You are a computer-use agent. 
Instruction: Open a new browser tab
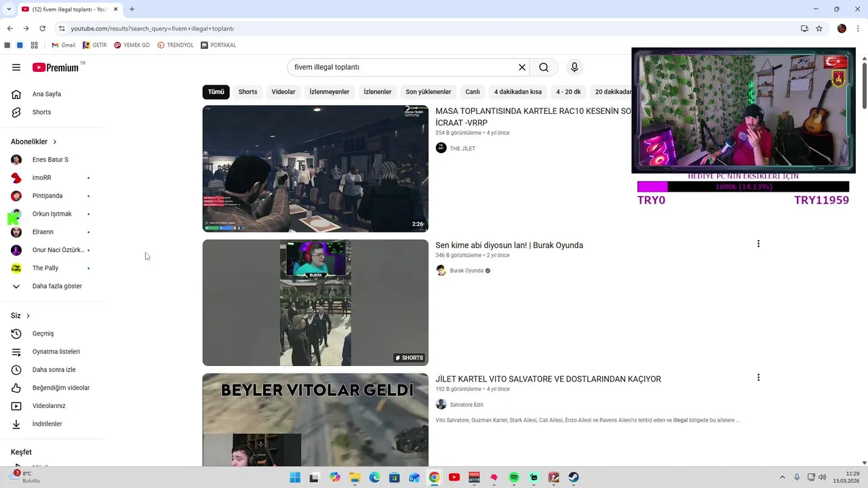click(132, 9)
